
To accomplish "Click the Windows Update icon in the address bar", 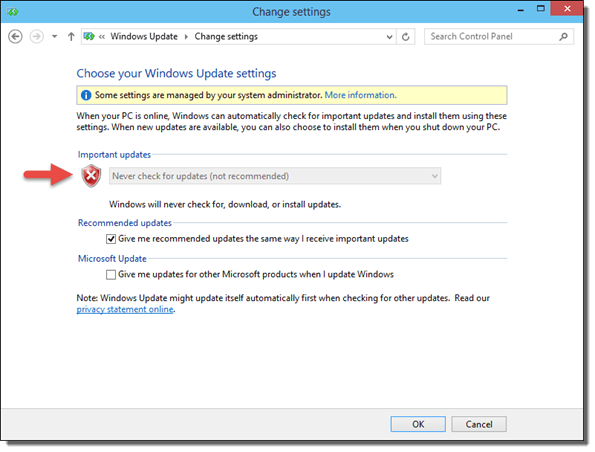I will 89,36.
